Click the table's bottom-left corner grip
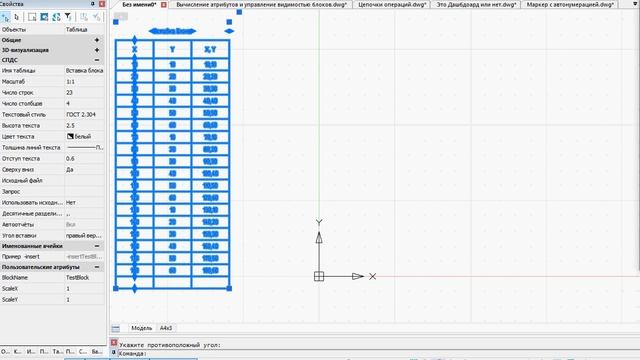 tap(116, 289)
